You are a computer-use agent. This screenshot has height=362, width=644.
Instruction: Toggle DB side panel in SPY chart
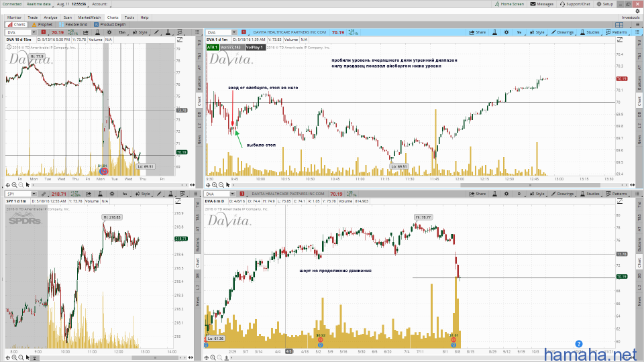point(197,276)
